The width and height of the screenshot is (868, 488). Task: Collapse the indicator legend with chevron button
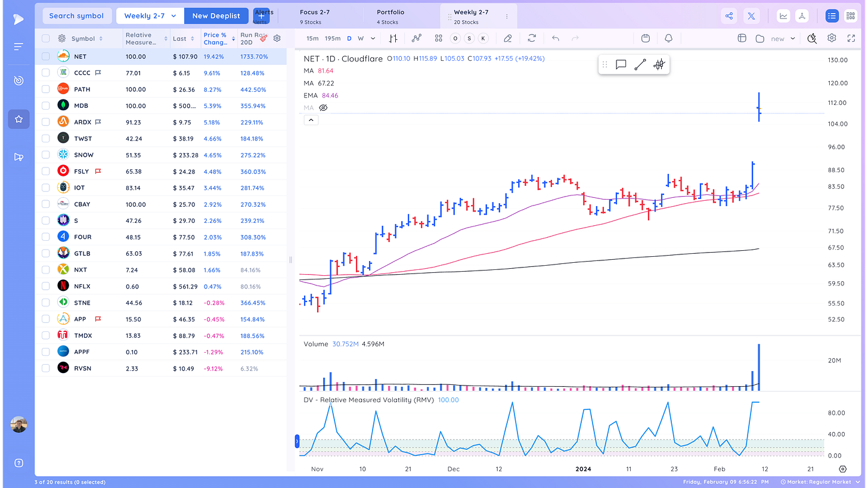(311, 120)
